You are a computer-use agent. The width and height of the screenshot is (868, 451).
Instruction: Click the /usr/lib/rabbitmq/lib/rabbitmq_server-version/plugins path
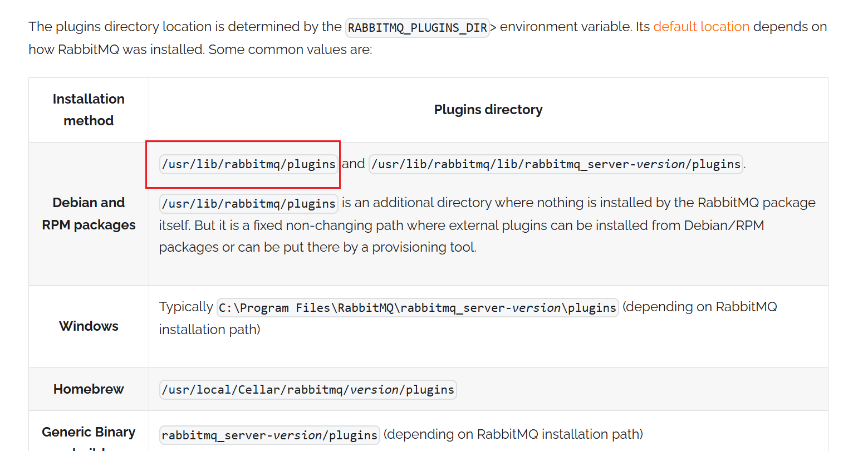556,164
